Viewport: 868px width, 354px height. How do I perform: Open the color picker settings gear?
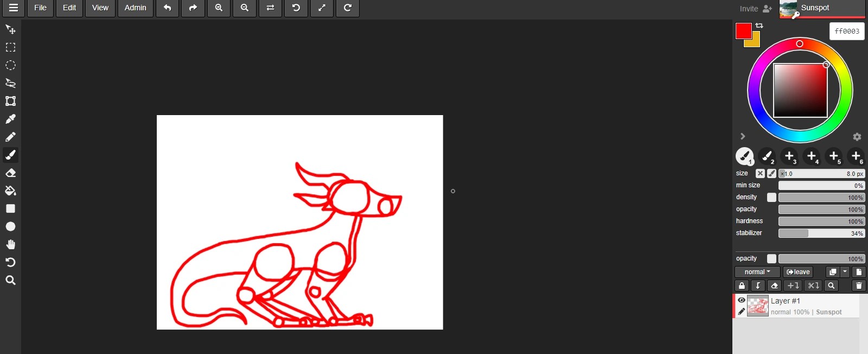(x=857, y=137)
